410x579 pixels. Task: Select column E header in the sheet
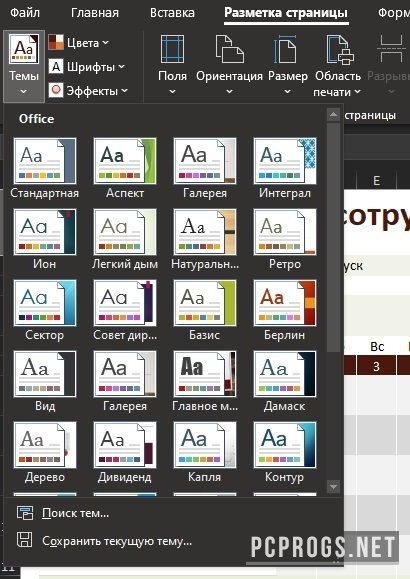[x=376, y=181]
